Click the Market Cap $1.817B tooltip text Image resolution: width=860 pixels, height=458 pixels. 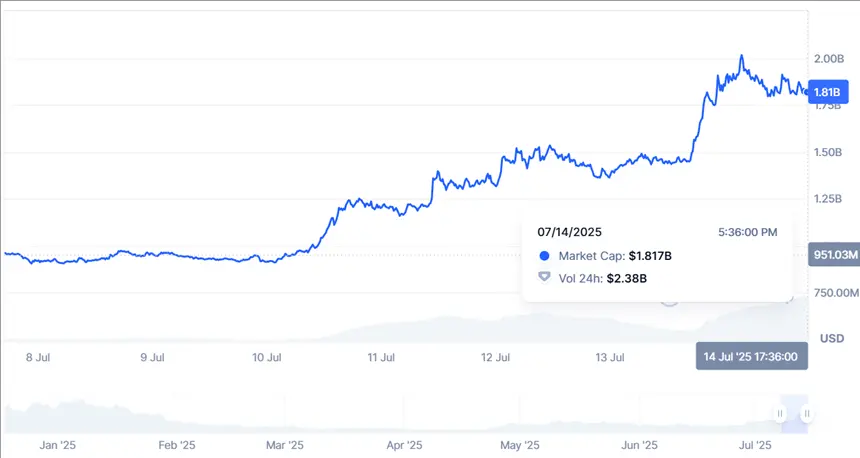click(x=614, y=256)
